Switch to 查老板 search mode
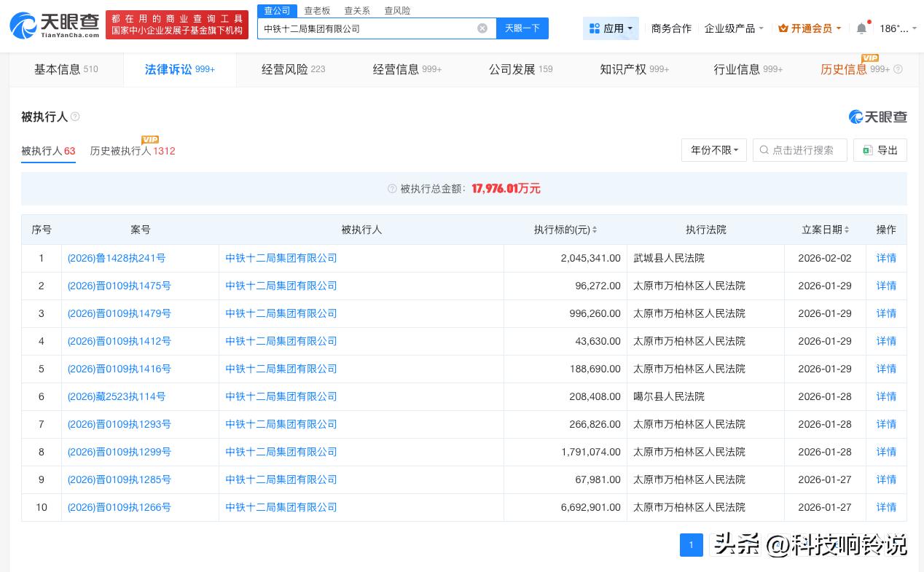Viewport: 924px width, 572px height. 317,11
